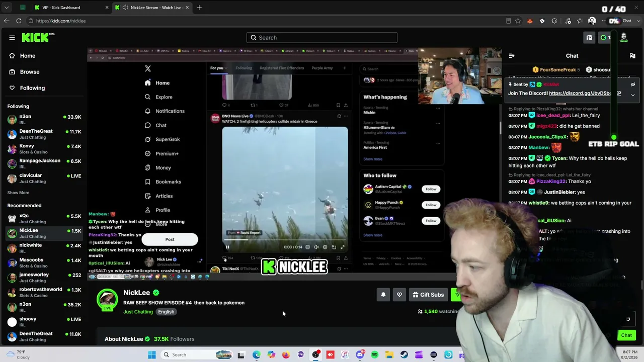Collapse the chat panel arrow
This screenshot has height=362, width=644.
coord(512,56)
